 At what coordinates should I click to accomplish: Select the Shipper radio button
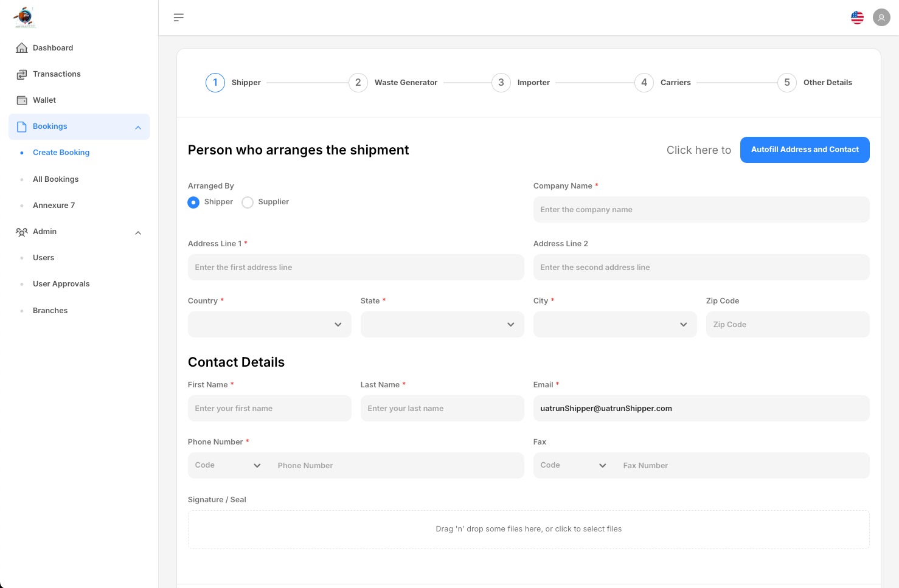click(193, 202)
